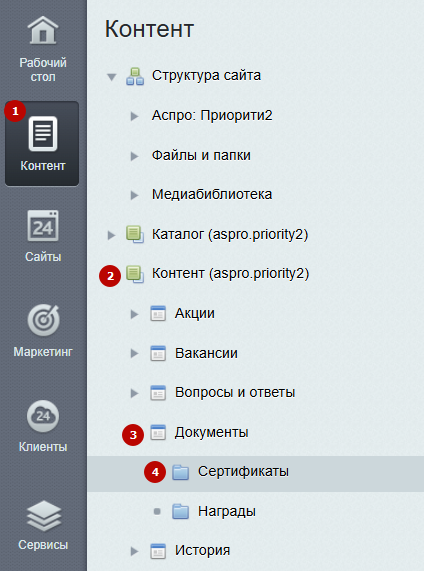
Task: Open the Рабочий стол home icon
Action: tap(43, 31)
